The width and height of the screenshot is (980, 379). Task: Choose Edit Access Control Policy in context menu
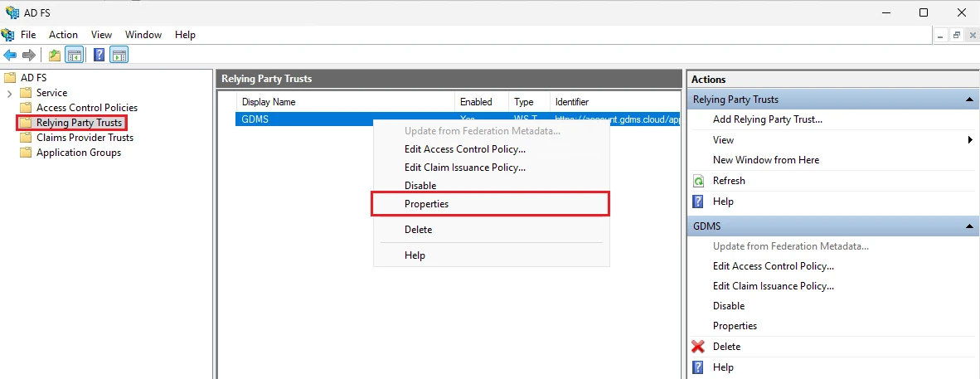(x=491, y=149)
